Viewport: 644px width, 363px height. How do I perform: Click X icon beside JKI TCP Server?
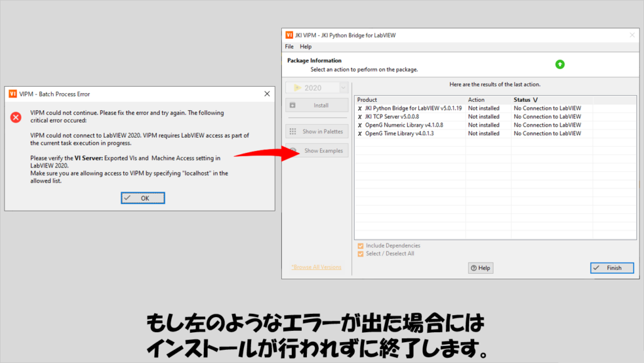[x=360, y=116]
